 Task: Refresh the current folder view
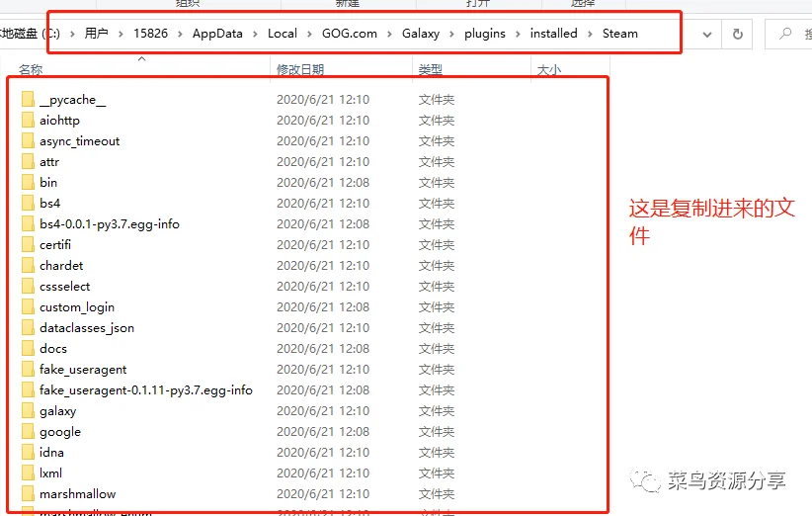pos(738,35)
